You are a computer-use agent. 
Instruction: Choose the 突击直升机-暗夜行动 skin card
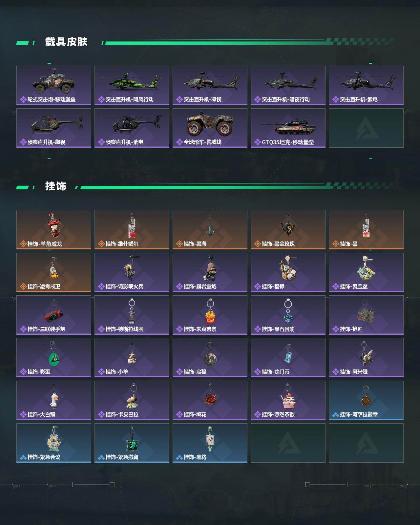coord(288,85)
